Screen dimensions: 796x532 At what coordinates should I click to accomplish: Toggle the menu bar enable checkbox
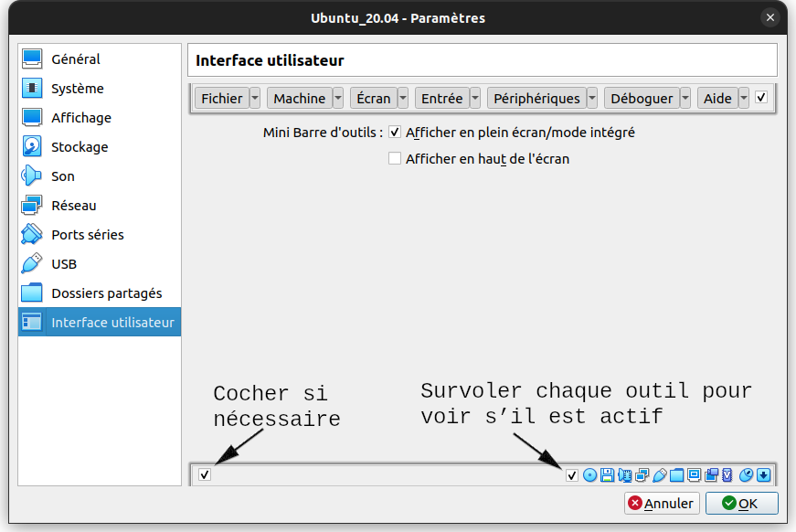tap(761, 97)
